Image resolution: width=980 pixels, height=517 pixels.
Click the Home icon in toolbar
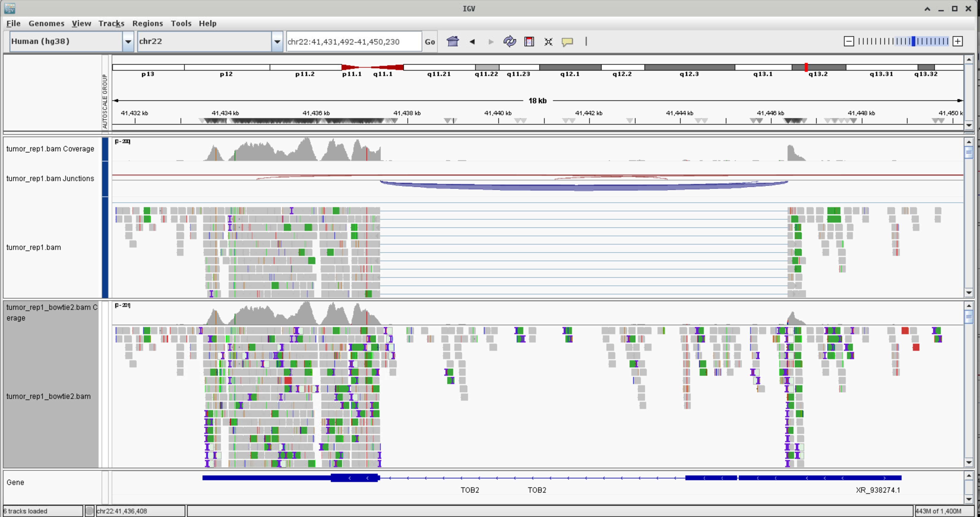pos(452,42)
